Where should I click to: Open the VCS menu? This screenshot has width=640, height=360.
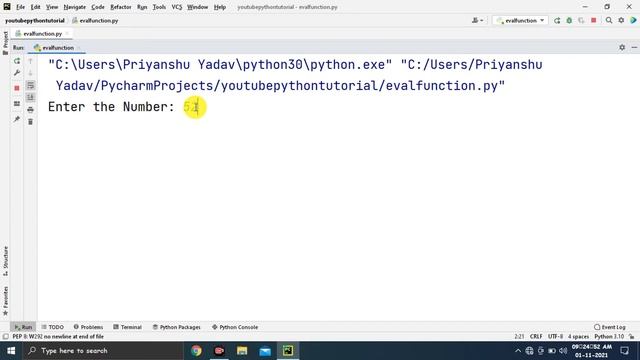coord(177,7)
